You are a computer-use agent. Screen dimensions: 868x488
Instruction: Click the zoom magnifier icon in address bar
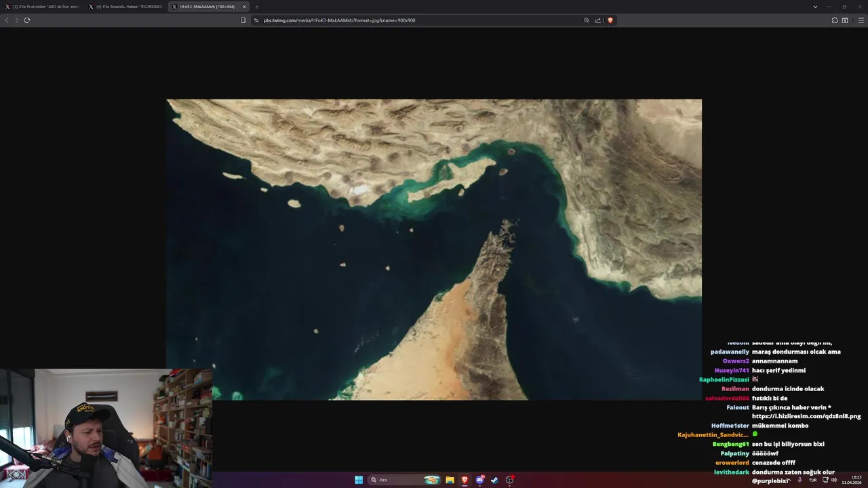click(x=587, y=20)
